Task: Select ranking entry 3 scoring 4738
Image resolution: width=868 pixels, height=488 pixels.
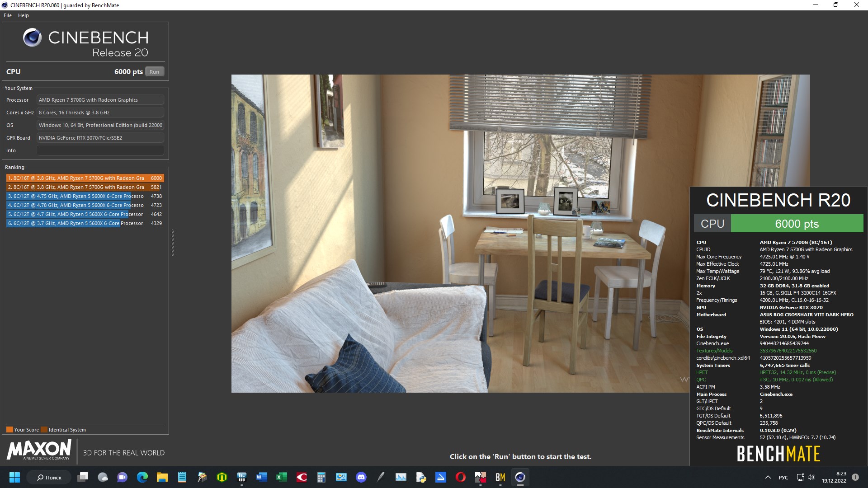Action: click(85, 196)
